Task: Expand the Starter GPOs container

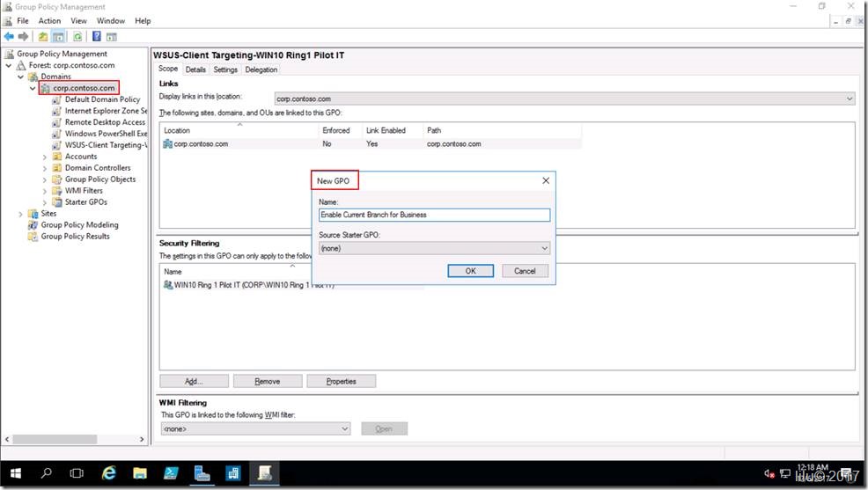Action: 45,202
